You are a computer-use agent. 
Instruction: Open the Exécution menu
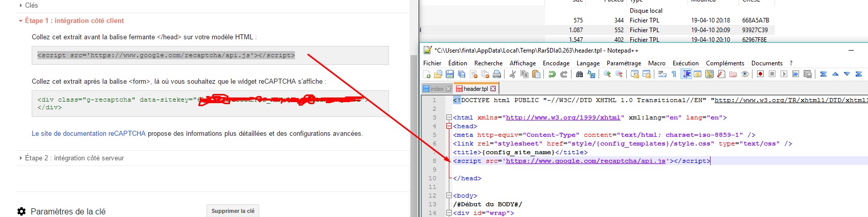[x=686, y=63]
